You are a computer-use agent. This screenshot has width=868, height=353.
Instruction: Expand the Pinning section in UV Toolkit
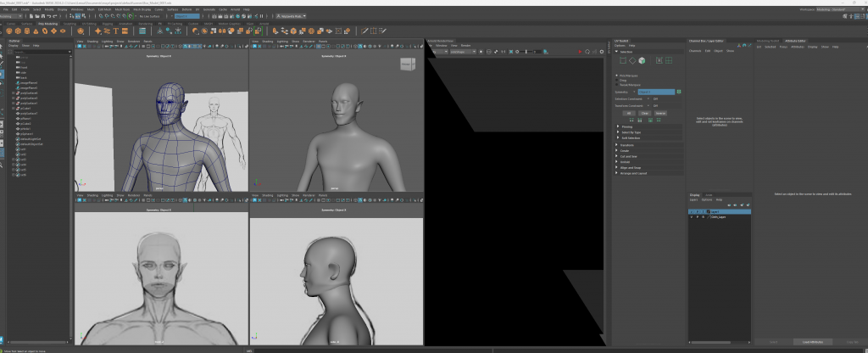pyautogui.click(x=627, y=126)
